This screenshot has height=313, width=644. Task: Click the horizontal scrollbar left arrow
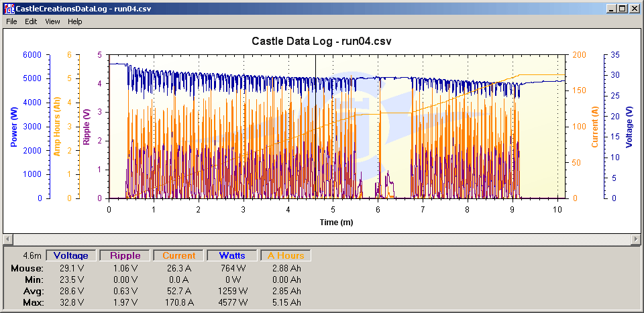pos(7,239)
